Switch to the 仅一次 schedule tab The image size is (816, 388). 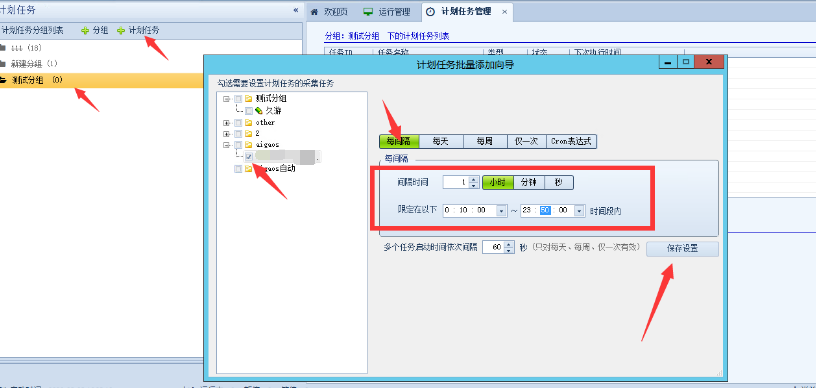527,141
